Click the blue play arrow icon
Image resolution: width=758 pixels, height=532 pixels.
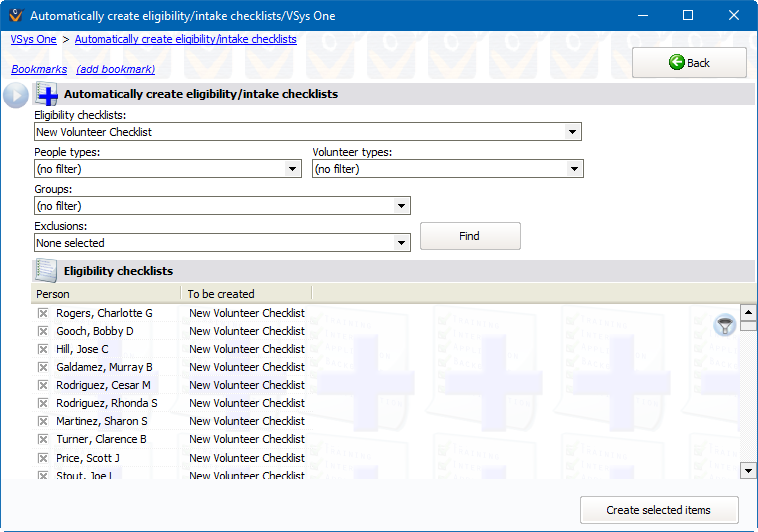click(15, 95)
